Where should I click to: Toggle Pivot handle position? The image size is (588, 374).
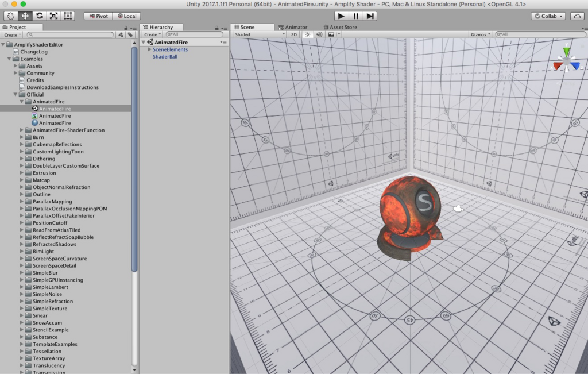pos(98,16)
